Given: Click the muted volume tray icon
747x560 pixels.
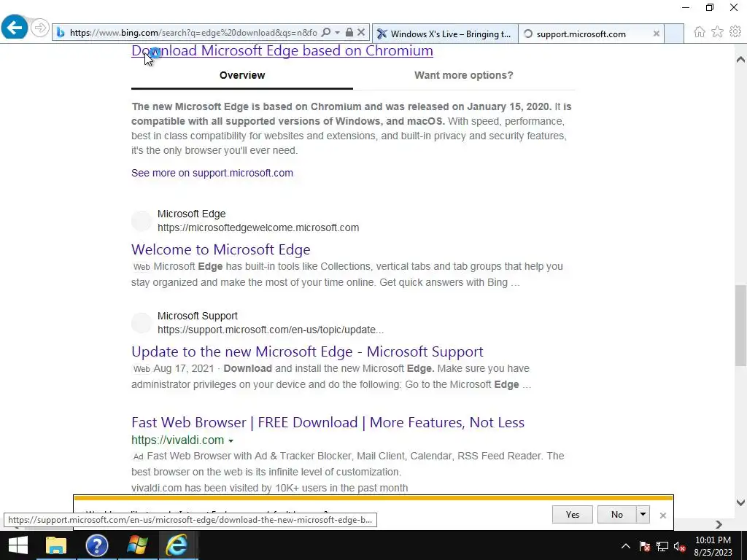Looking at the screenshot, I should [x=680, y=546].
